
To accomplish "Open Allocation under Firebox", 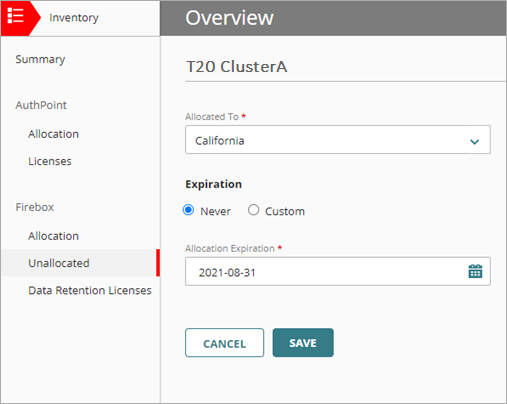I will tap(53, 236).
